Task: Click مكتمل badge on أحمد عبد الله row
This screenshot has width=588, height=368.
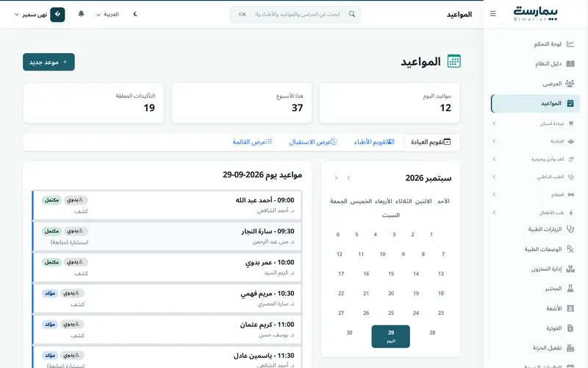Action: click(51, 200)
